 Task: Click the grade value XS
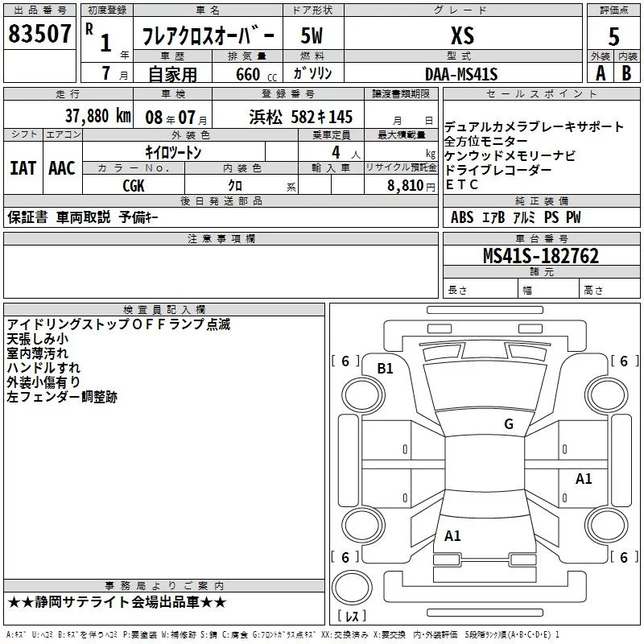click(462, 35)
